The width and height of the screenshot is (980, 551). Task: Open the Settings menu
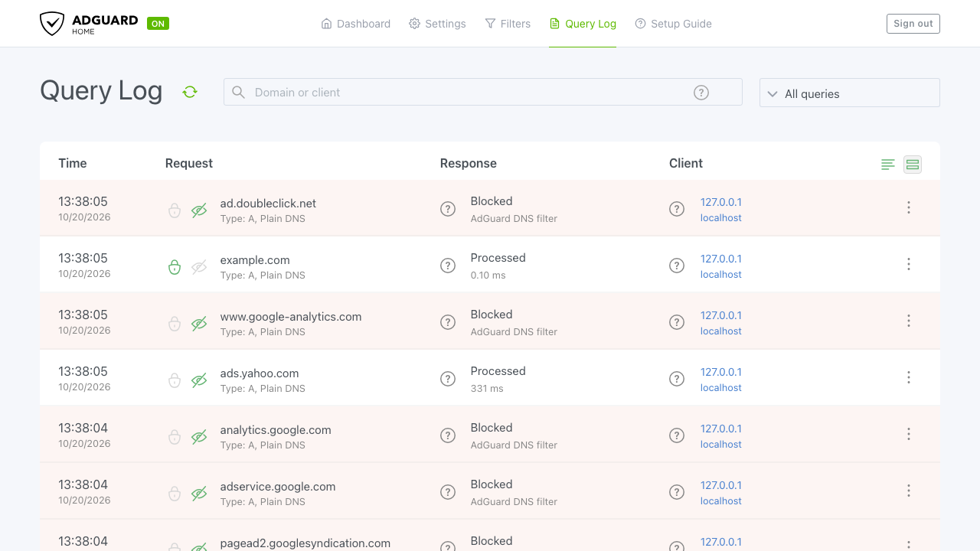(437, 24)
